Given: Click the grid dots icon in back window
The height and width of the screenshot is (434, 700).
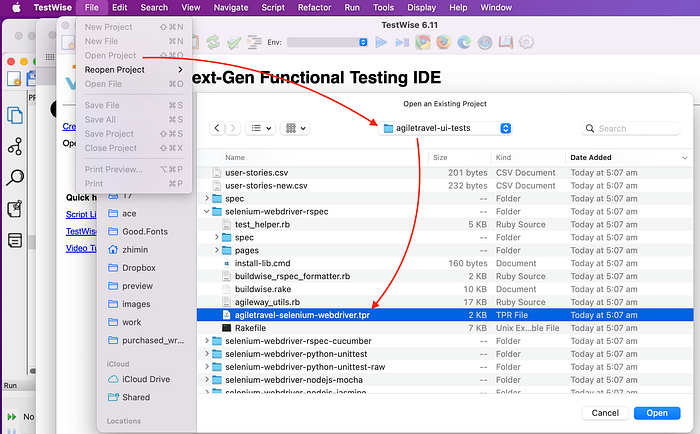Looking at the screenshot, I should point(50,57).
